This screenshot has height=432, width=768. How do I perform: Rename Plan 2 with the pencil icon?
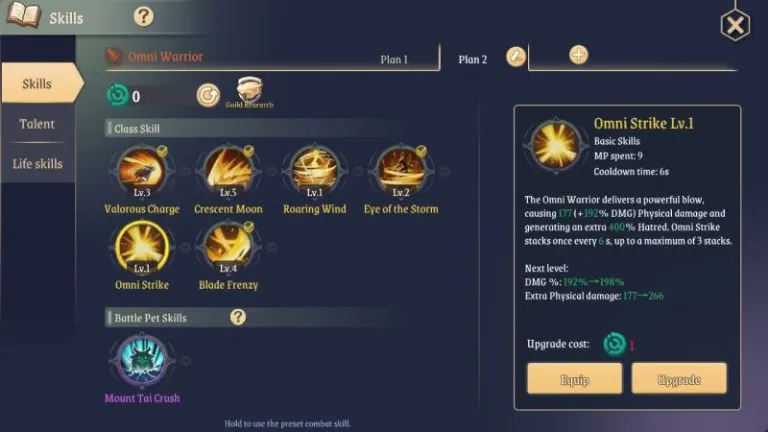[x=516, y=57]
